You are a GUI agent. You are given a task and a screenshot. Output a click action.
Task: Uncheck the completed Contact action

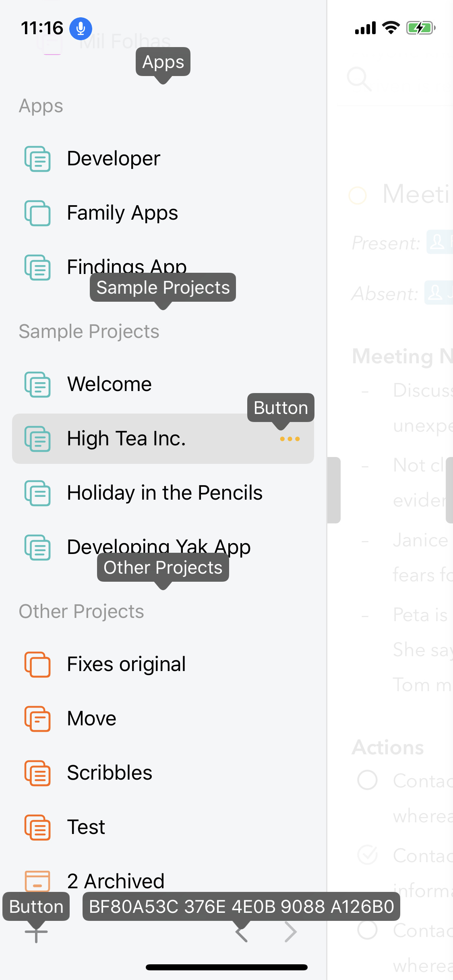(x=367, y=855)
